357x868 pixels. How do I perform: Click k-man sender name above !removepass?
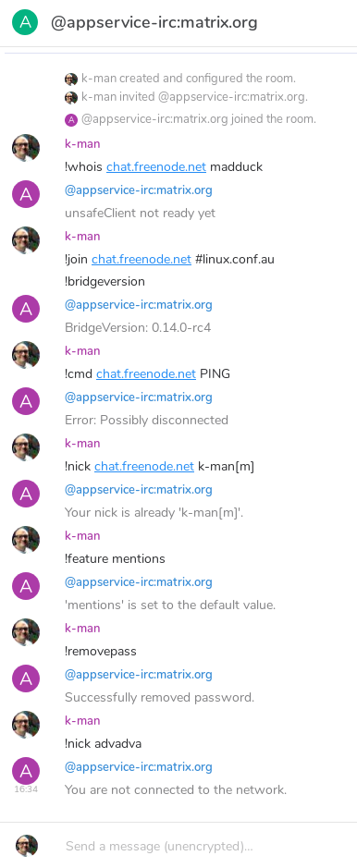click(82, 628)
